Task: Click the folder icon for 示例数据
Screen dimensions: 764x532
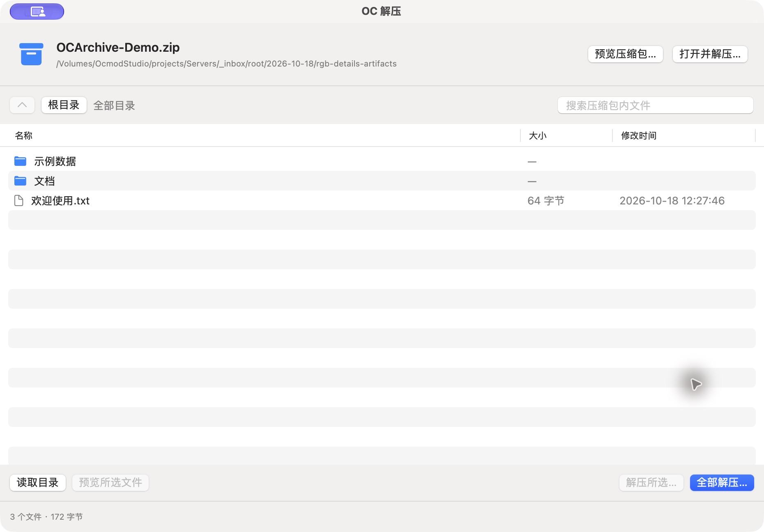Action: click(20, 161)
